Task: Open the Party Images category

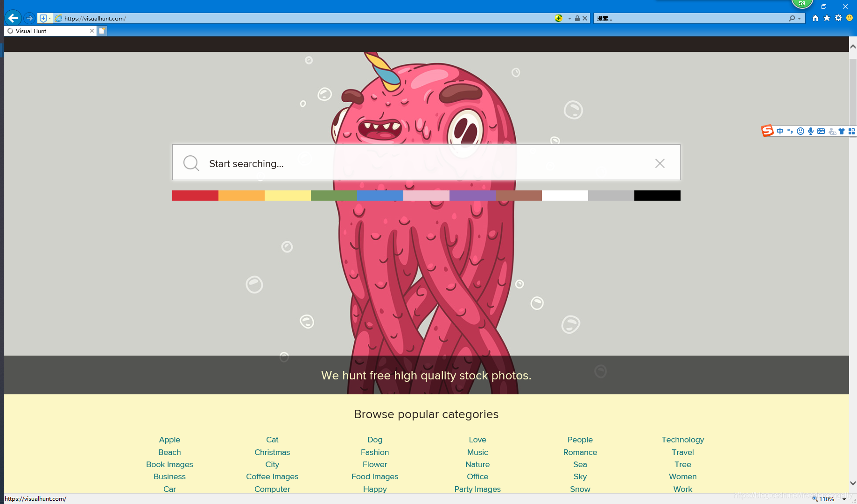Action: click(478, 489)
